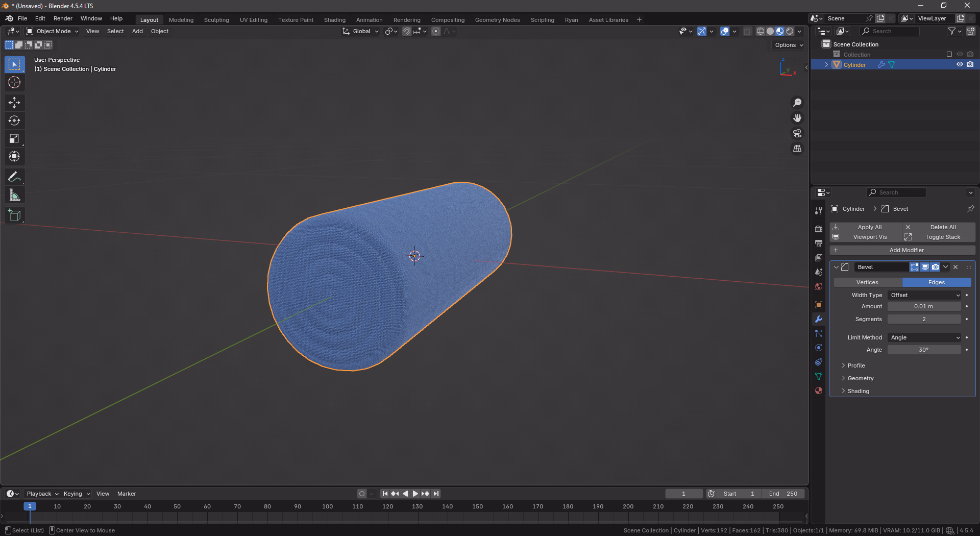Activate the Scale tool
Screen dimensions: 980x536
tap(14, 139)
